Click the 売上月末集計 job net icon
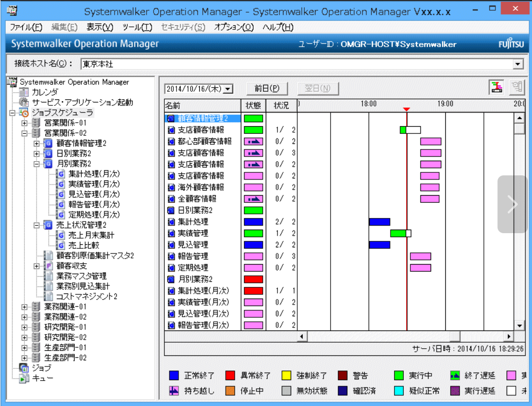 60,235
